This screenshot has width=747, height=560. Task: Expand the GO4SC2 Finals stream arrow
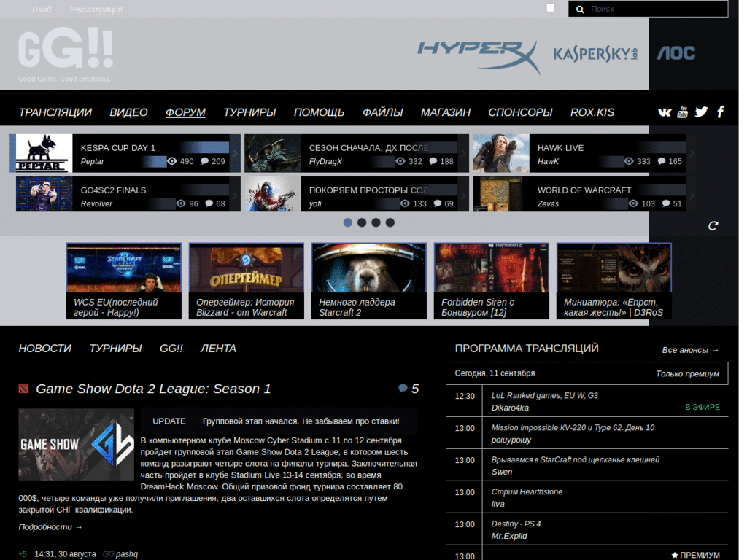tap(235, 195)
